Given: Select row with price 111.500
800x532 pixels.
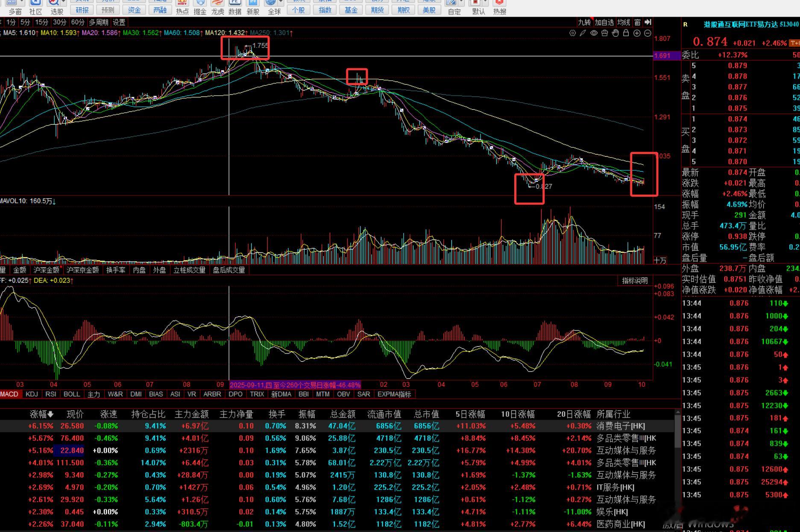Looking at the screenshot, I should [x=337, y=462].
